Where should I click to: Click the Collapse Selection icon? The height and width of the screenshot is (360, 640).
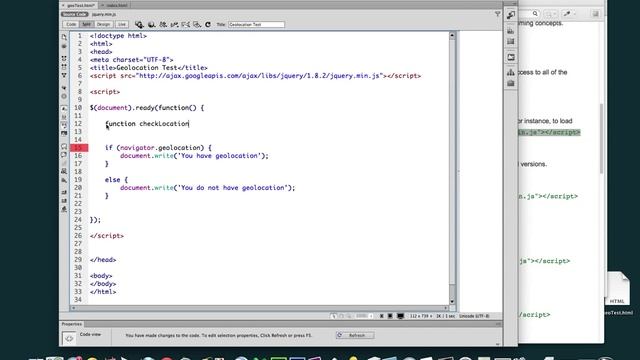pyautogui.click(x=64, y=67)
